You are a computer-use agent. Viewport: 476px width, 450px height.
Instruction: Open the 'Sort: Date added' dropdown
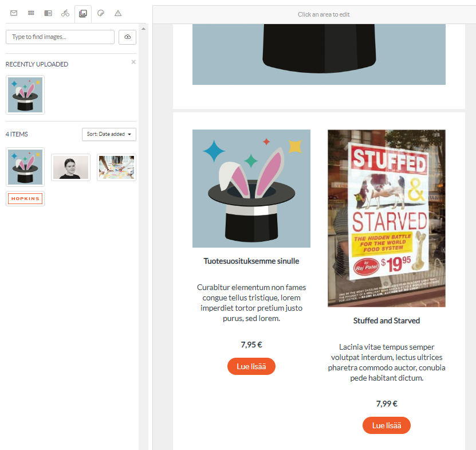(x=109, y=134)
